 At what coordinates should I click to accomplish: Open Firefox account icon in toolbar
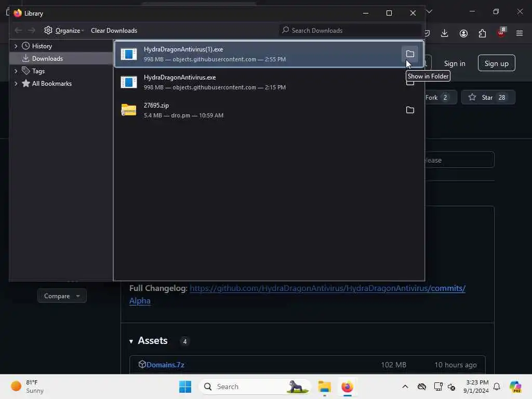[x=463, y=33]
